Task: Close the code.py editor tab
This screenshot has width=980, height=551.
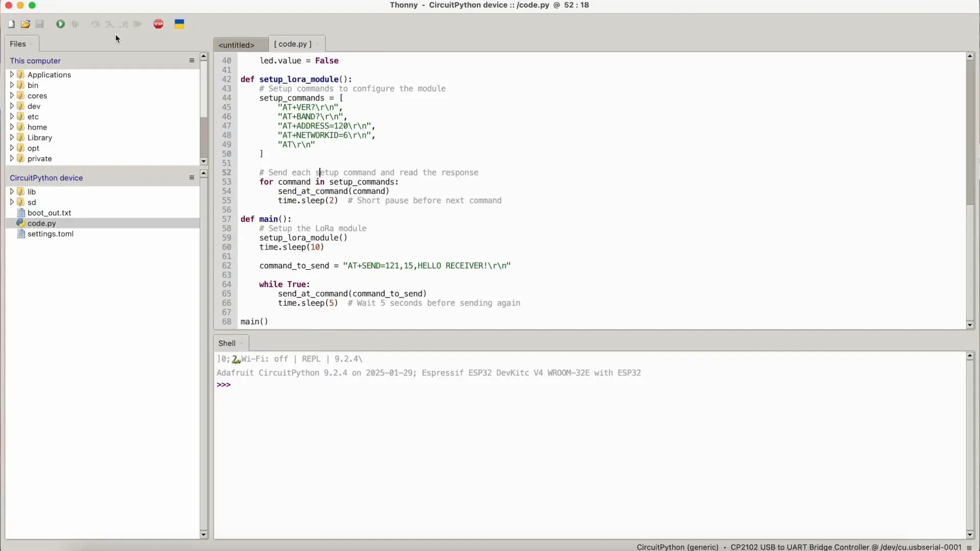Action: click(x=318, y=44)
